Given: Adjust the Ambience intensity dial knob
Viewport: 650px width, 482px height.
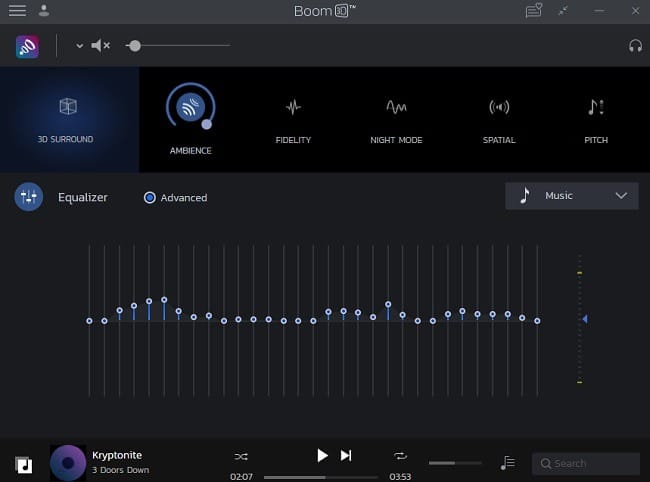Looking at the screenshot, I should click(x=206, y=124).
